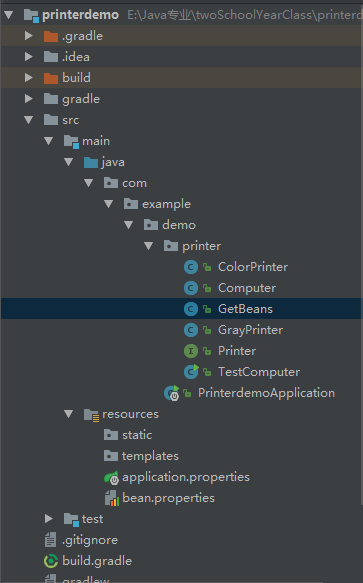Click the orange .gradle folder icon

pos(51,36)
